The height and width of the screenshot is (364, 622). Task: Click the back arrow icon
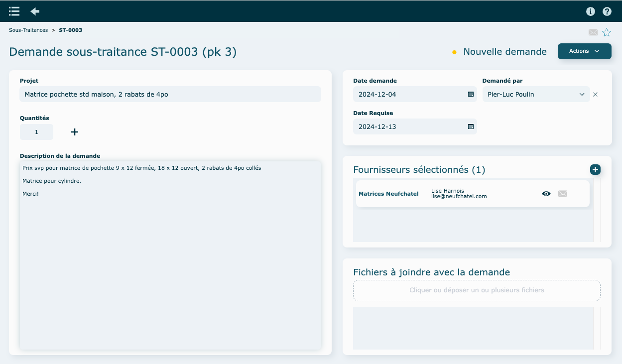(35, 11)
